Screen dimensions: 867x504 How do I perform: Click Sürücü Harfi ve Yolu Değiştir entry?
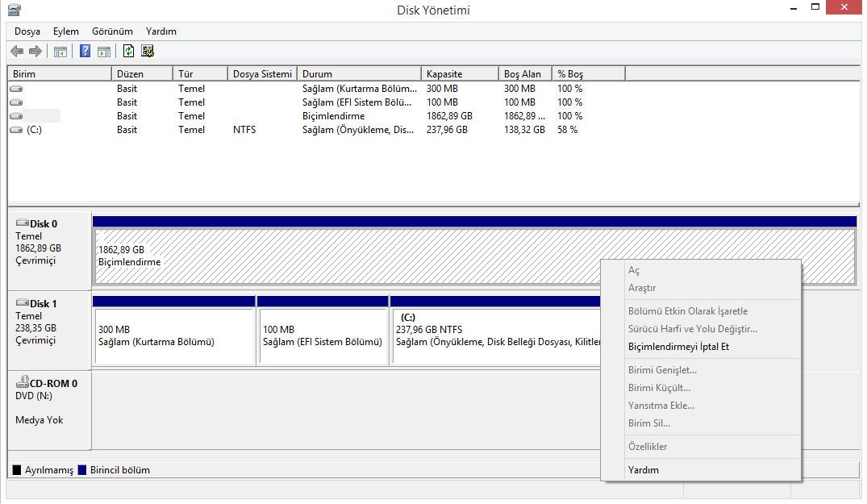point(692,329)
